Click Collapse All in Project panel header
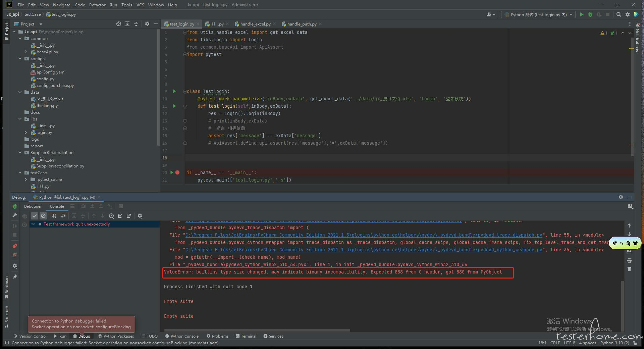 pyautogui.click(x=136, y=24)
